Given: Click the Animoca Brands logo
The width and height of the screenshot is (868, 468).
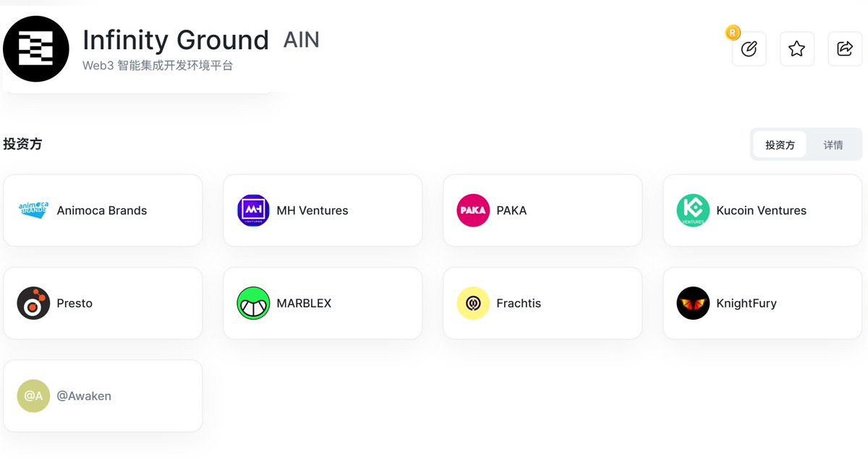Looking at the screenshot, I should [x=33, y=210].
